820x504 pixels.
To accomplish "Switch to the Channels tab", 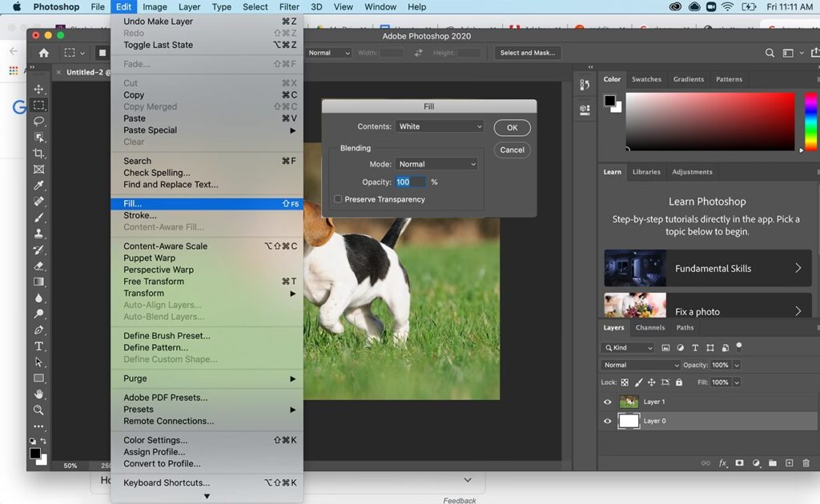I will (x=649, y=327).
